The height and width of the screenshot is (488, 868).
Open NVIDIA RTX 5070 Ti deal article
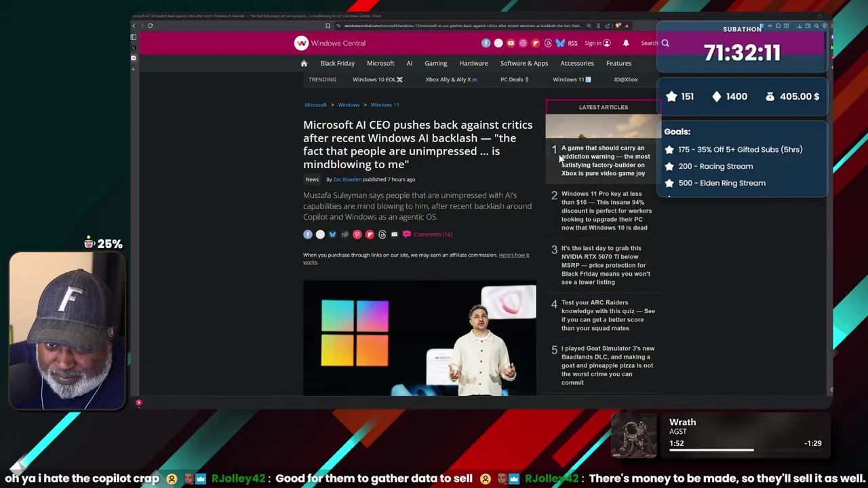click(x=606, y=265)
